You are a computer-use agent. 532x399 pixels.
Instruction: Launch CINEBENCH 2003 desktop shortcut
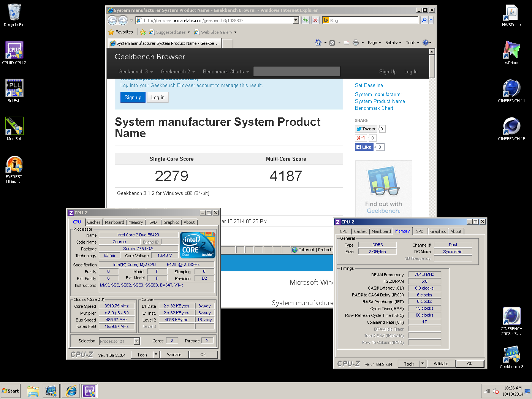click(x=511, y=322)
